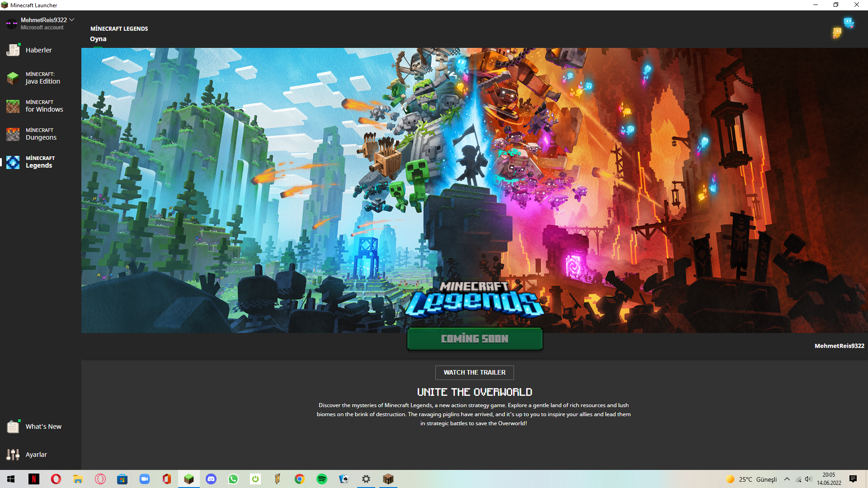This screenshot has width=868, height=488.
Task: Select Minecraft Legends sidebar icon
Action: 13,162
